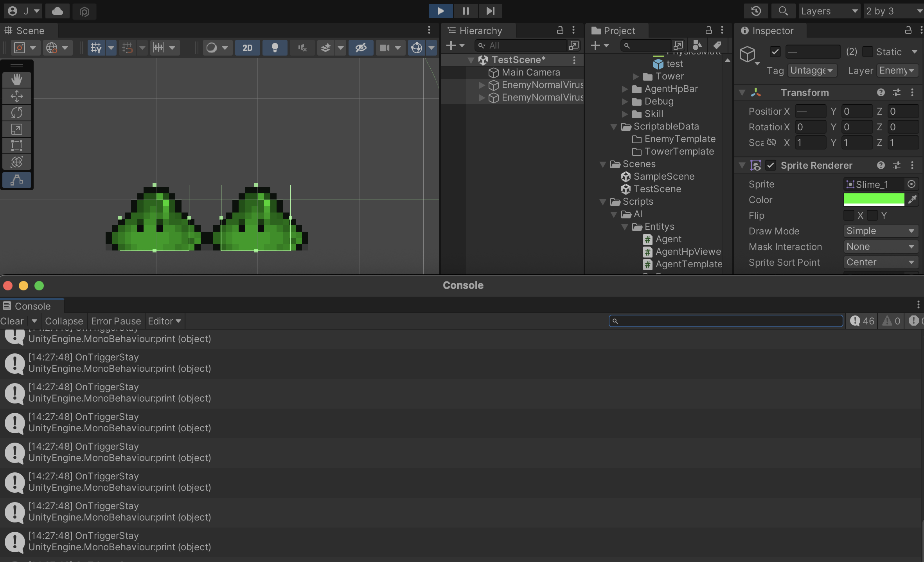The height and width of the screenshot is (562, 924).
Task: Pause play mode
Action: coord(465,11)
